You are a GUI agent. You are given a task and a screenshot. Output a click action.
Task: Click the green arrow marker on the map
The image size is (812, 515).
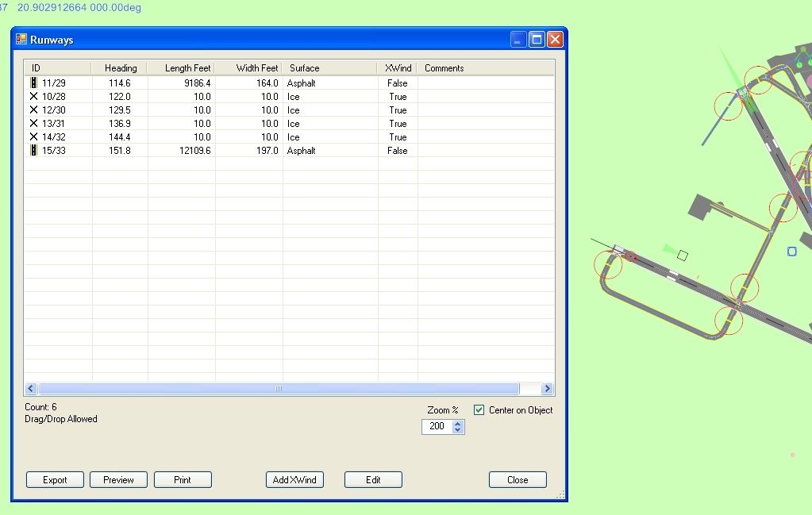pos(670,249)
